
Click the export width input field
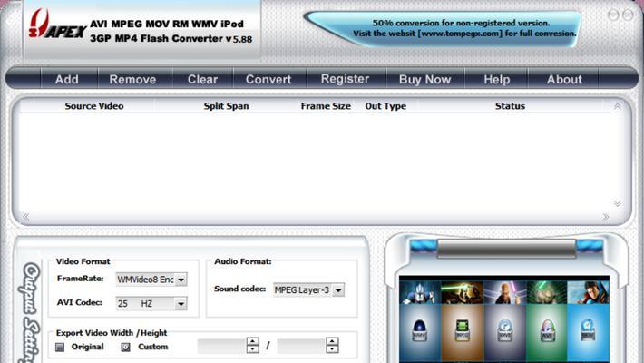[222, 346]
